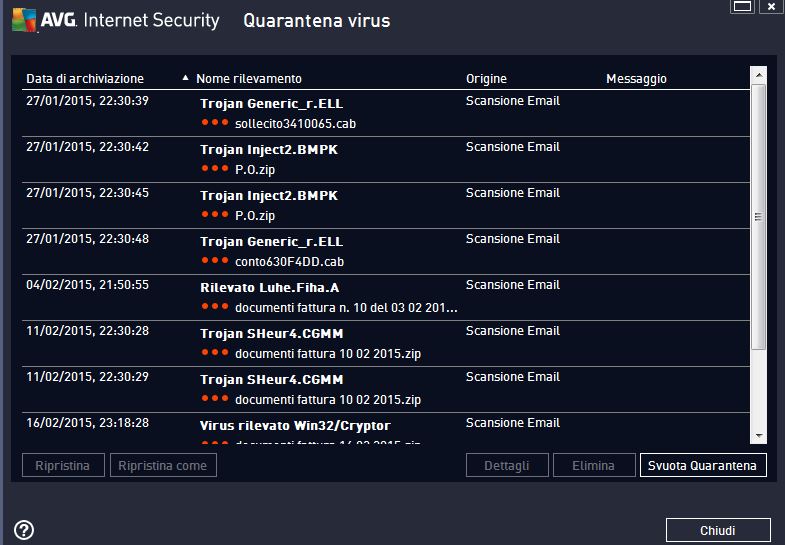Click the AVG logo icon
The width and height of the screenshot is (785, 545).
tap(24, 20)
